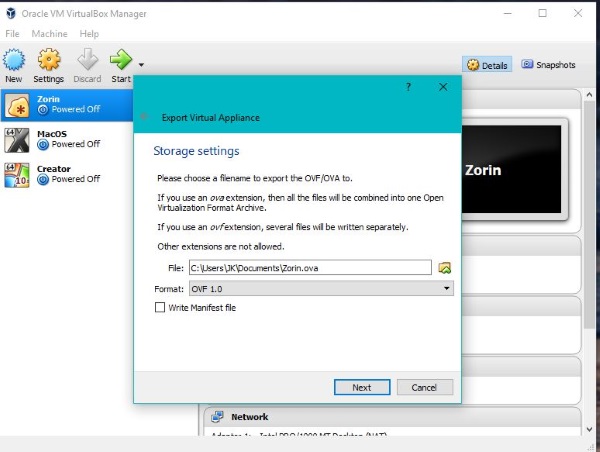Click the MacOS powered off status icon
Image resolution: width=600 pixels, height=452 pixels.
coord(43,145)
